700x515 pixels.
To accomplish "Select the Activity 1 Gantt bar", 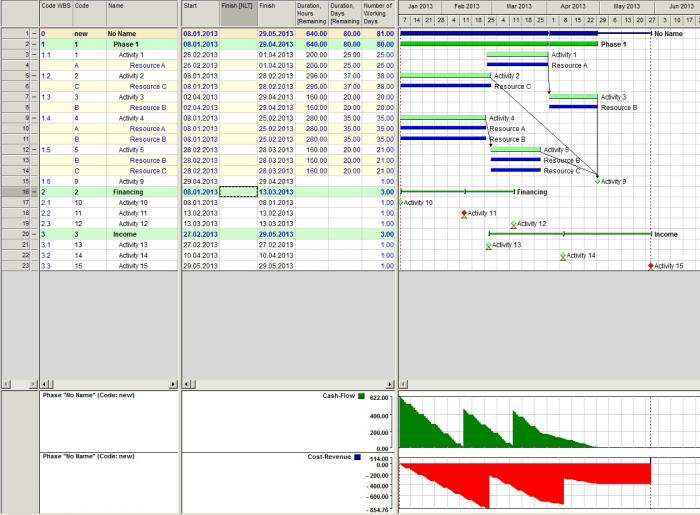I will pyautogui.click(x=517, y=54).
